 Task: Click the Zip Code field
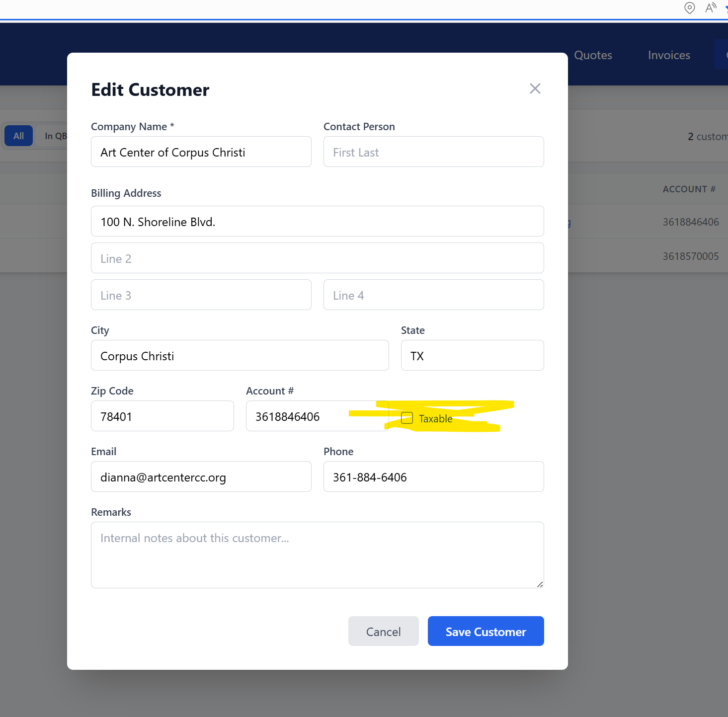[x=162, y=416]
